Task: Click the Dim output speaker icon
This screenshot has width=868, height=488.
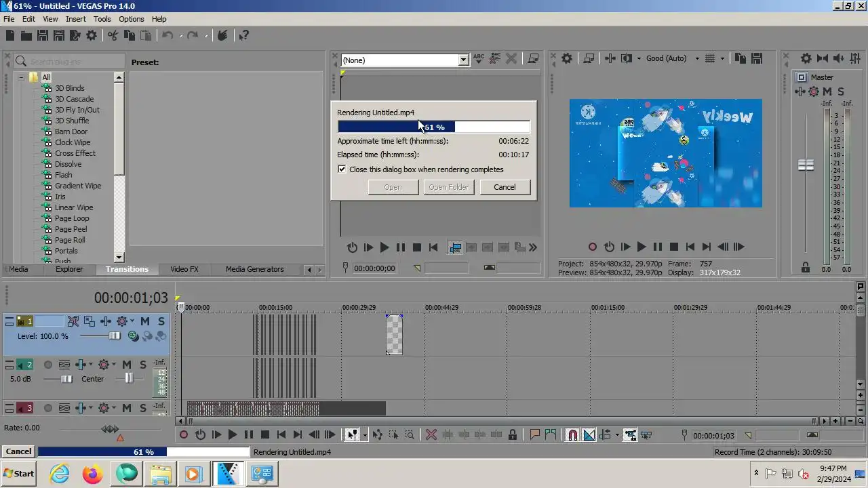Action: (x=838, y=59)
